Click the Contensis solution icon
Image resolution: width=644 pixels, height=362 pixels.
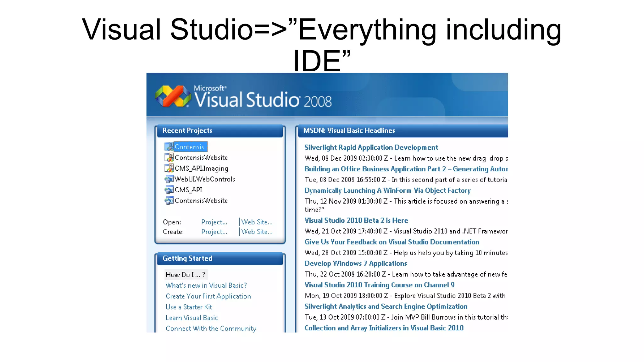(x=169, y=147)
